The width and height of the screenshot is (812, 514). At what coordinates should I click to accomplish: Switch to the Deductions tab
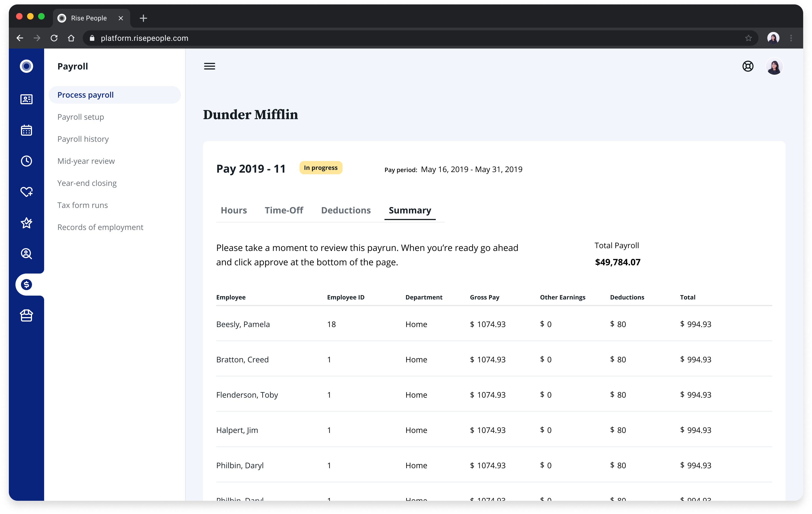[x=346, y=210]
